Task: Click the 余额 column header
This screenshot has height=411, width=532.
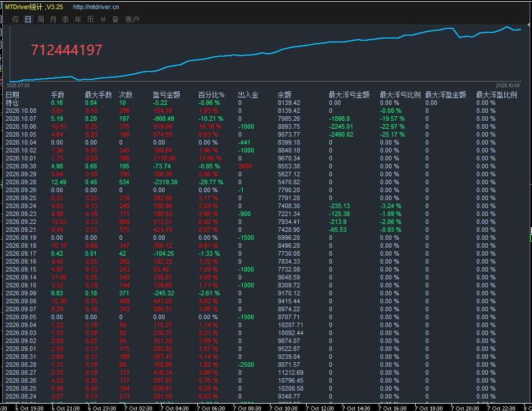Action: 284,95
